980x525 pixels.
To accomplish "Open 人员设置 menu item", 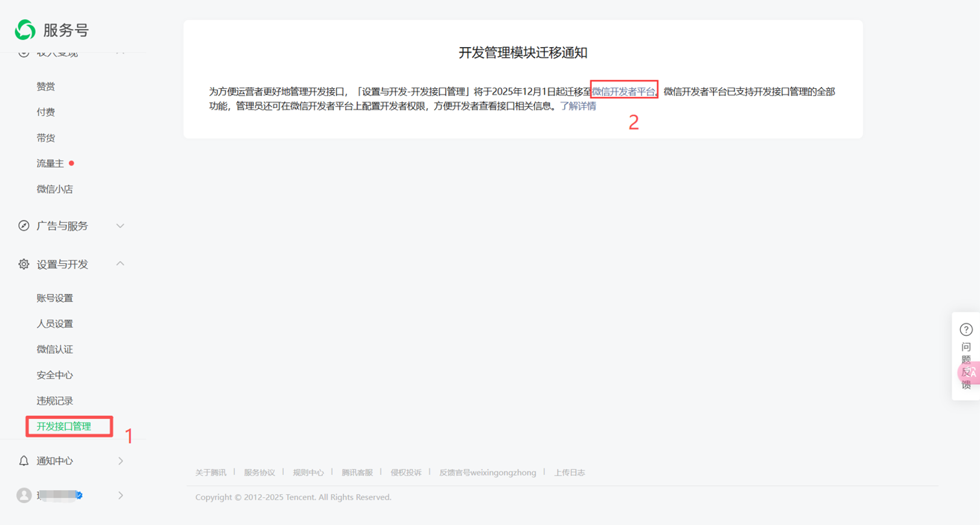I will click(x=55, y=324).
